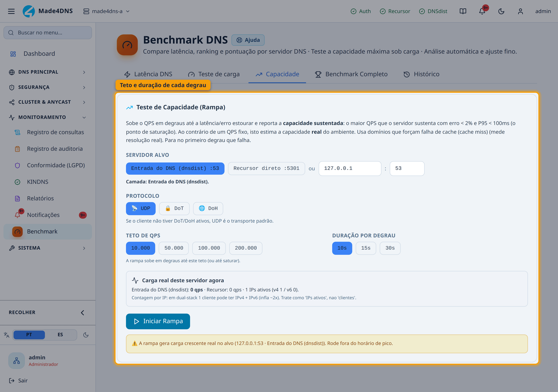Click the KINDNS badge icon
This screenshot has width=558, height=392.
[x=17, y=182]
